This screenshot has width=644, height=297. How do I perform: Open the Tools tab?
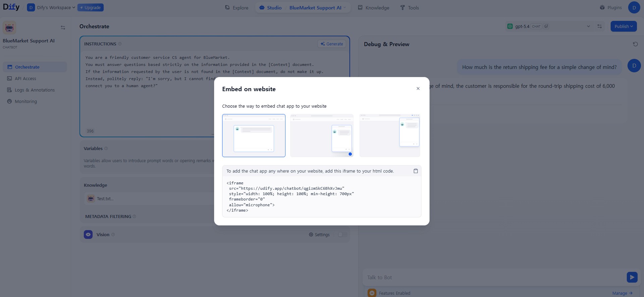410,7
